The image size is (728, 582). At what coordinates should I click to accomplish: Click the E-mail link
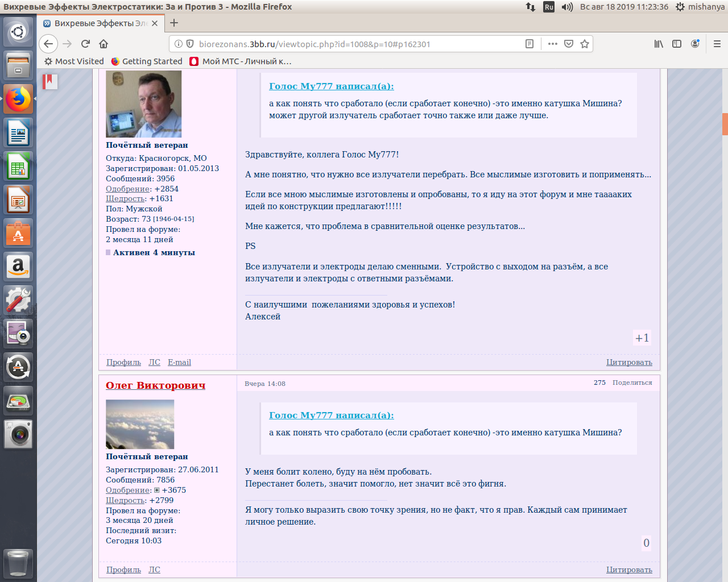(179, 362)
